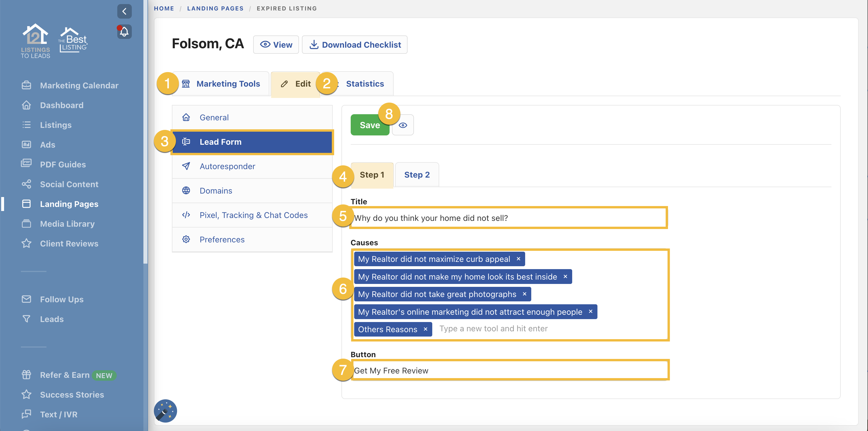Click the Download Checklist button
The height and width of the screenshot is (431, 868).
pyautogui.click(x=355, y=44)
